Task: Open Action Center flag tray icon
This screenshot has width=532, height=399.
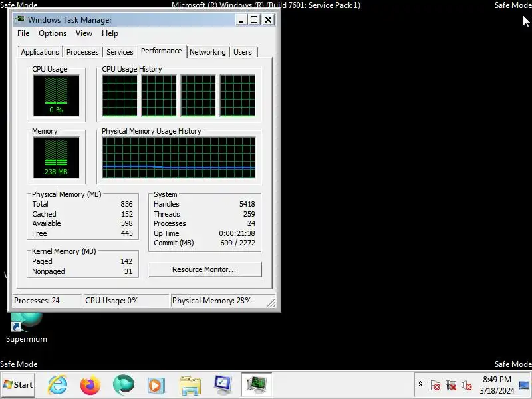Action: point(434,385)
